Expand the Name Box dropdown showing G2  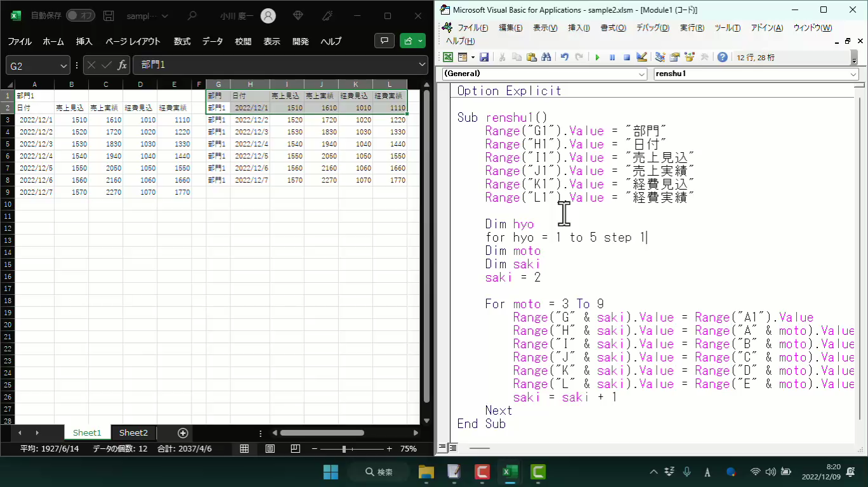tap(63, 65)
